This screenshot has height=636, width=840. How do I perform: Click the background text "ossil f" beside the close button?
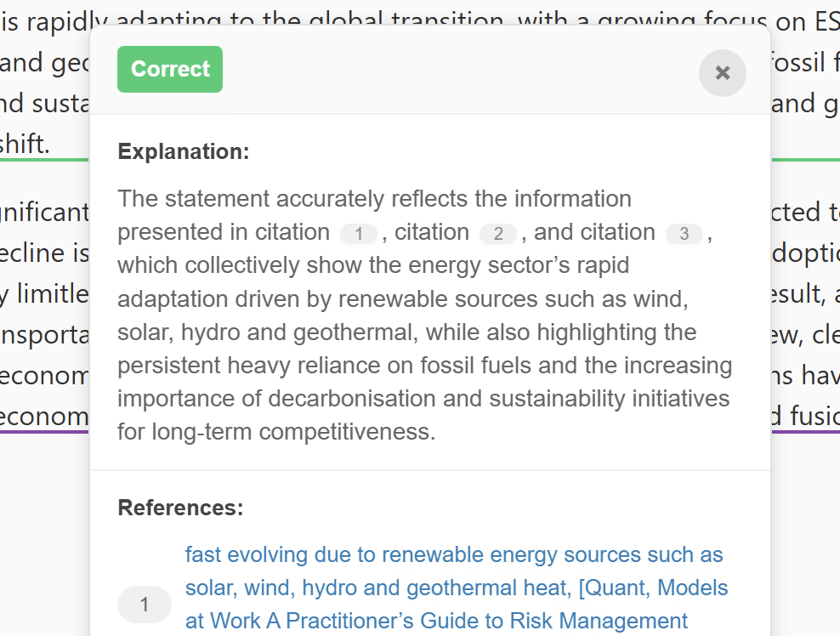[804, 63]
